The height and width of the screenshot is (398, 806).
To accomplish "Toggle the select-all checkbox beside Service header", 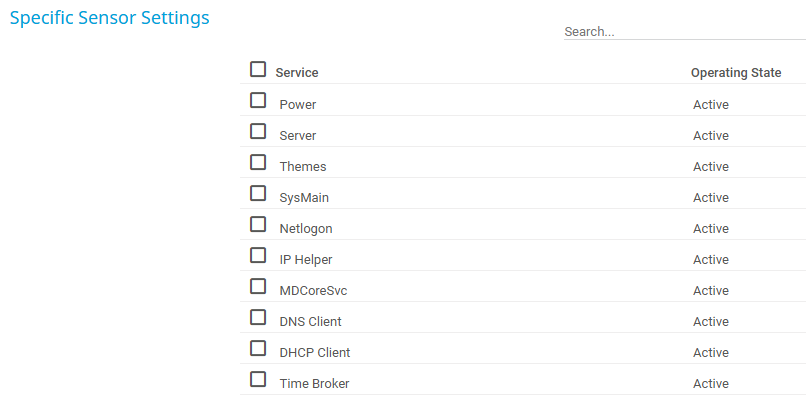I will tap(258, 69).
